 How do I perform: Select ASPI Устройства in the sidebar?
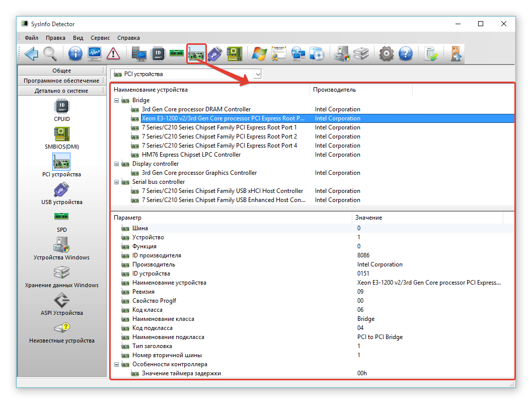62,305
